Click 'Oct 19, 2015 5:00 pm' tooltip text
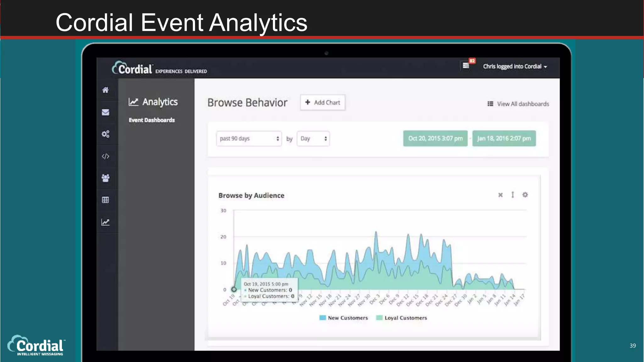The image size is (644, 362). 266,284
